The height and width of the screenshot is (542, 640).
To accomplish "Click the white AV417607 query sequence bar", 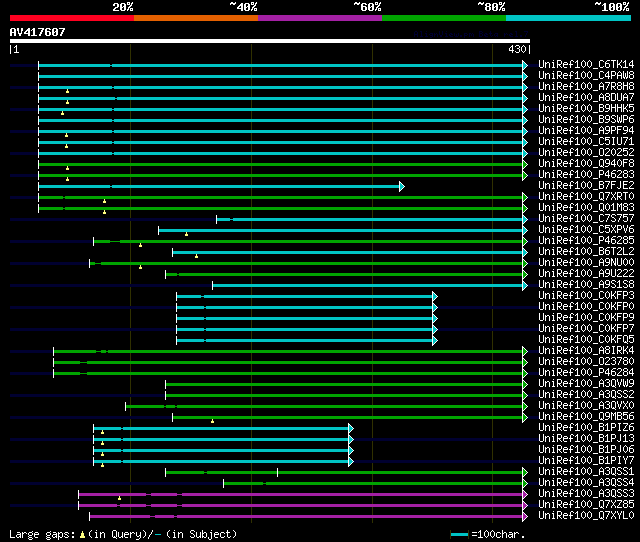I will 270,41.
